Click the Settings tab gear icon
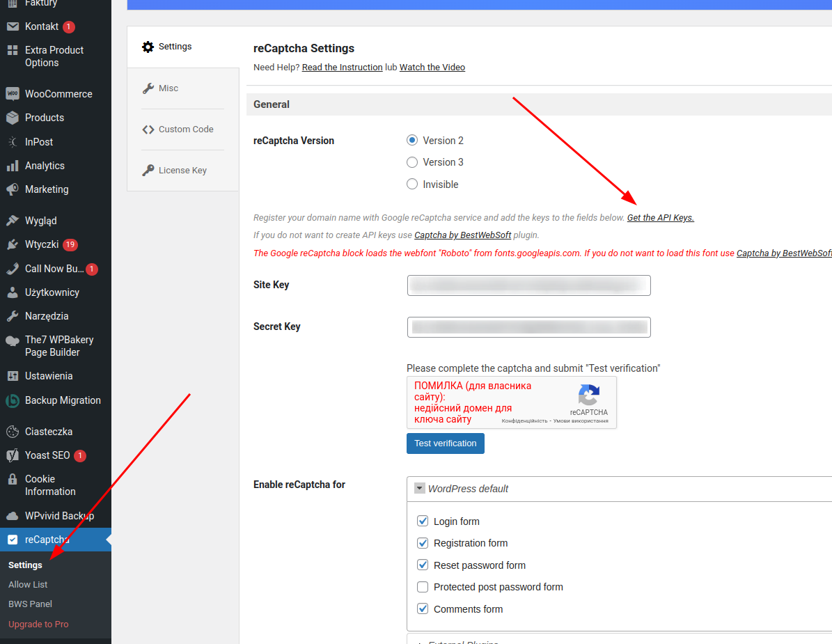The image size is (832, 644). tap(148, 47)
